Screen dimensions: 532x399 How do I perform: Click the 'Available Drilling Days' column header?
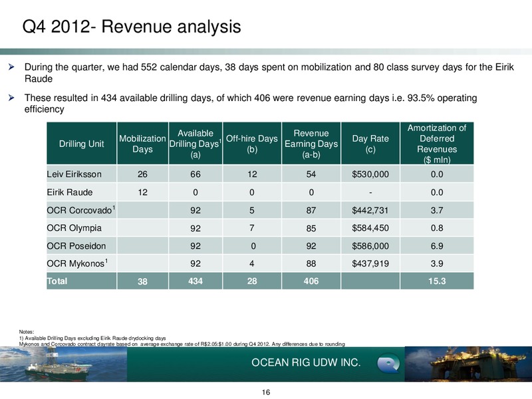point(196,144)
